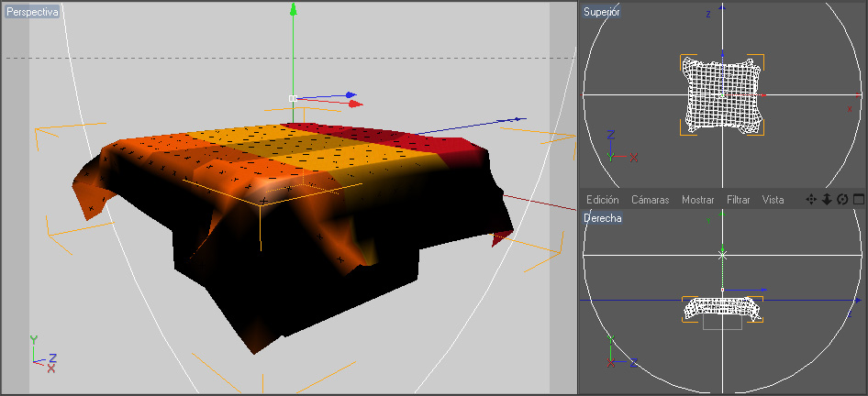Screen dimensions: 868x396
Task: Click the Derecha viewport label
Action: pyautogui.click(x=602, y=218)
